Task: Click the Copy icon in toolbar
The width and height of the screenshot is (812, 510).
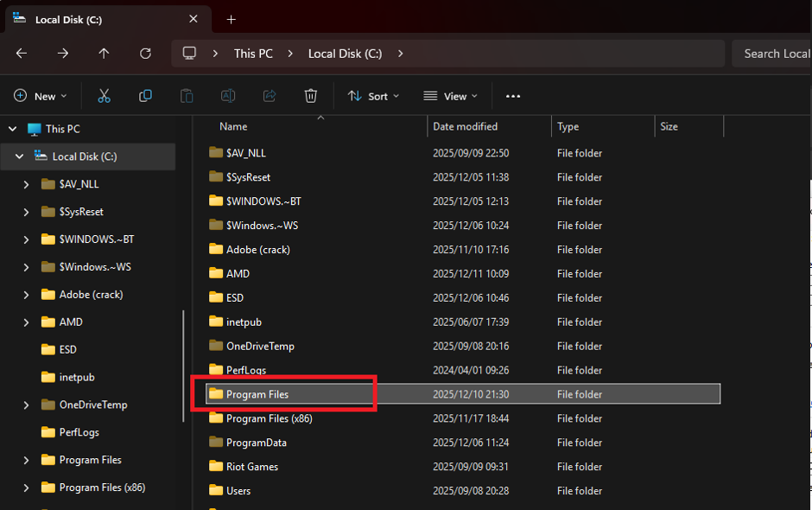Action: click(145, 96)
